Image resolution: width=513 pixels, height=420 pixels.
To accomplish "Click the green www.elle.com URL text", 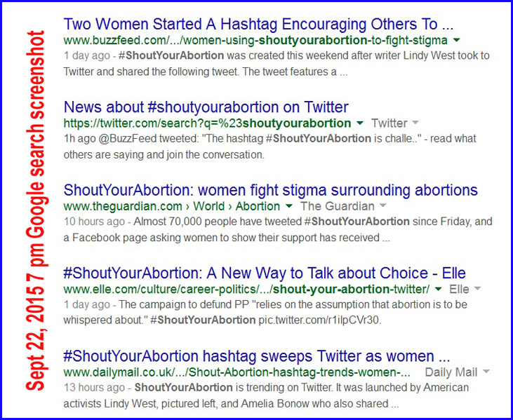I will (x=246, y=289).
